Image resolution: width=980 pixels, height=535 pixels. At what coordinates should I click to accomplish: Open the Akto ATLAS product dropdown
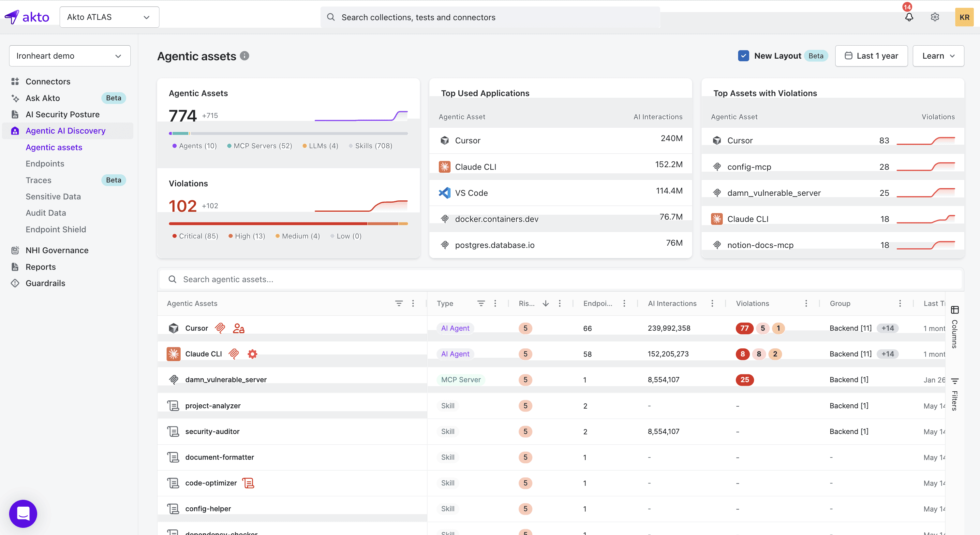point(110,17)
